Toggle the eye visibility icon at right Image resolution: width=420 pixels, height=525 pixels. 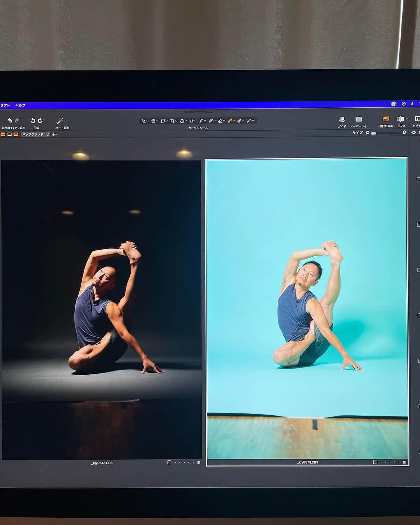pos(414,133)
